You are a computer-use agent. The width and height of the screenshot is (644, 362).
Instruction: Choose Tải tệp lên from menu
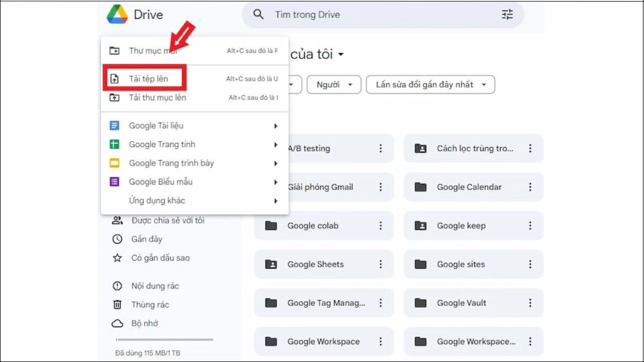click(x=195, y=79)
